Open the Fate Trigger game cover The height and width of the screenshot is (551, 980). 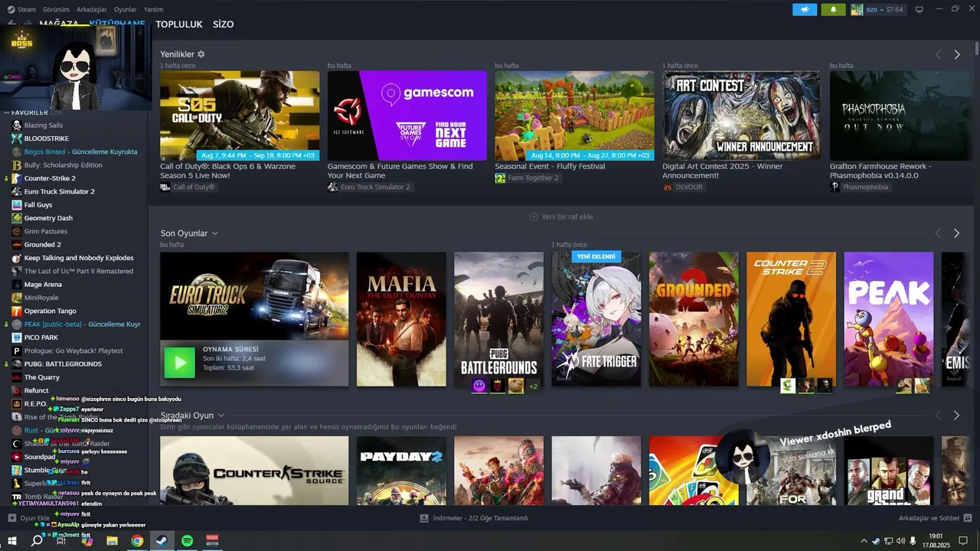(596, 319)
